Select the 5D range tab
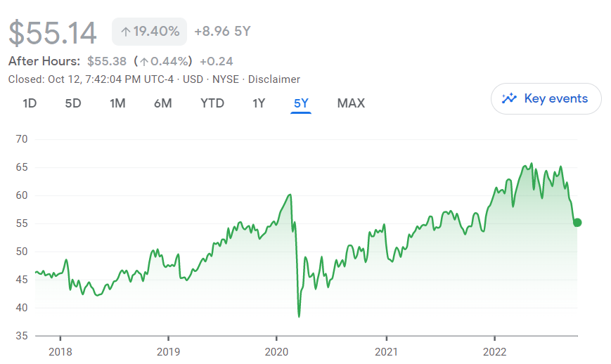Image resolution: width=611 pixels, height=364 pixels. [x=73, y=103]
